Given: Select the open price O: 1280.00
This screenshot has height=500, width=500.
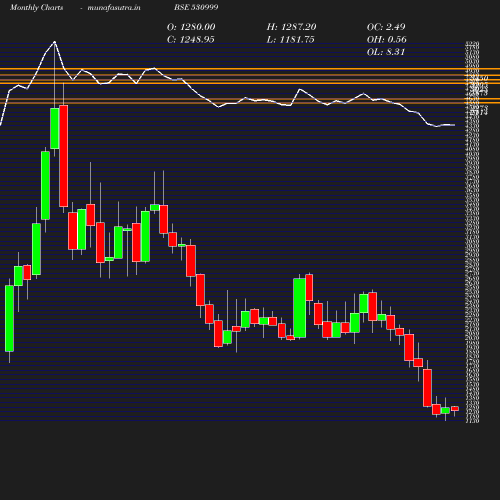Looking at the screenshot, I should click(191, 27).
